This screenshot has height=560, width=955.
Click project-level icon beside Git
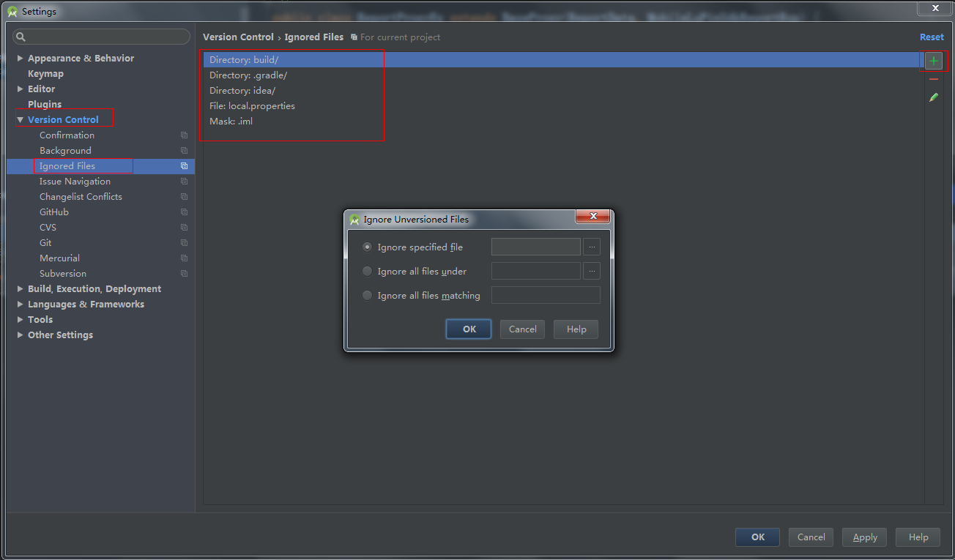click(184, 243)
